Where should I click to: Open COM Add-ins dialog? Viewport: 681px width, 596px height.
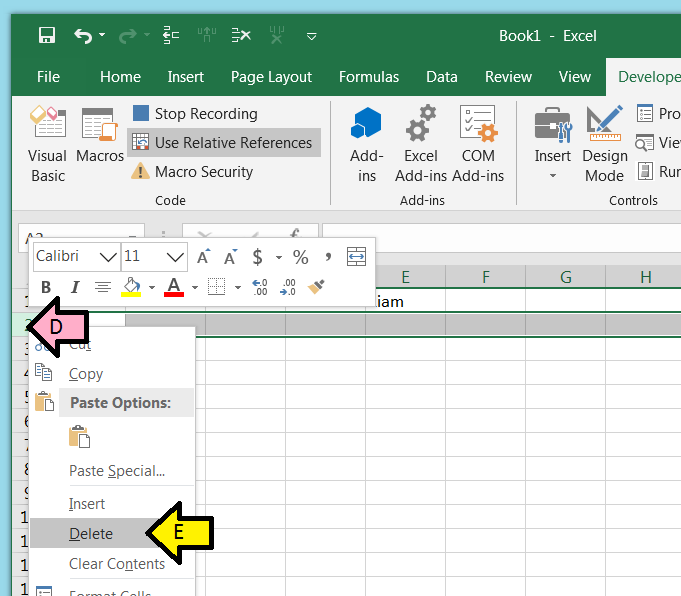coord(478,145)
